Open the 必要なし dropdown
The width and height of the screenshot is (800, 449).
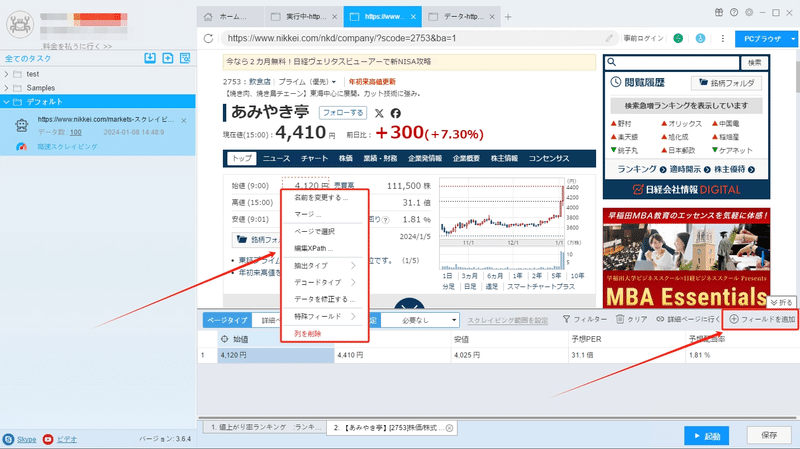coord(420,320)
